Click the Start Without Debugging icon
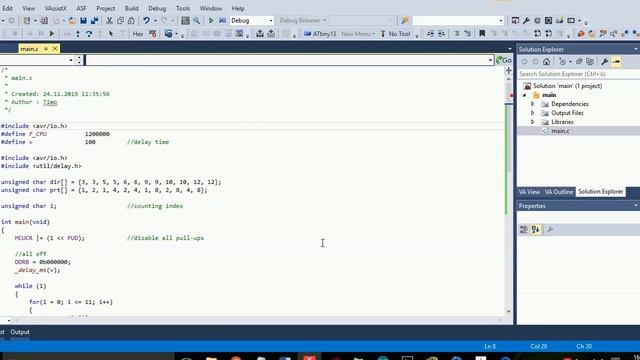Screen dimensions: 640x360 click(222, 20)
